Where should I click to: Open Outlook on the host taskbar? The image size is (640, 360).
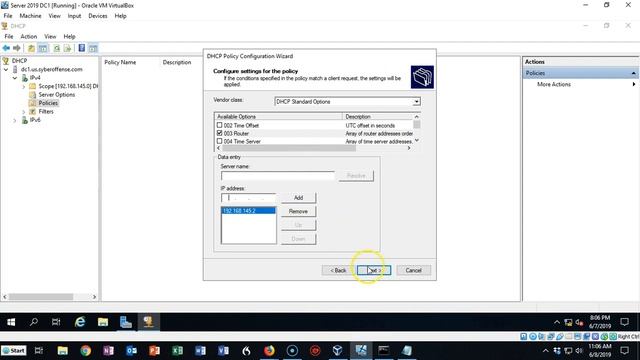131,351
